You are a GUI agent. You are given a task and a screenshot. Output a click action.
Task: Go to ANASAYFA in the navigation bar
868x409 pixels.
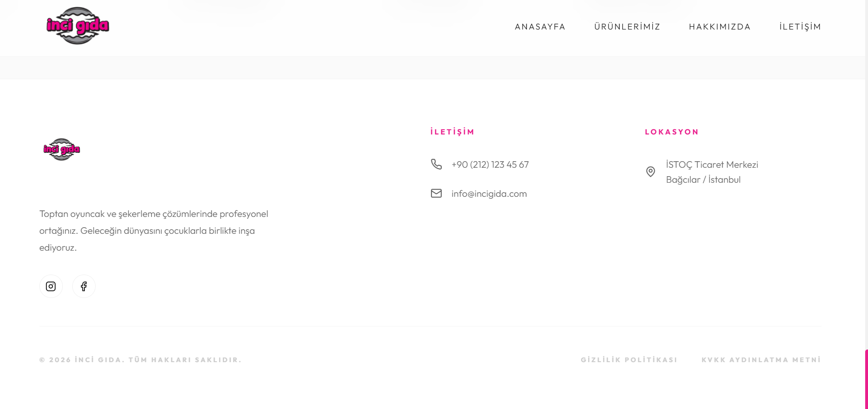point(540,27)
